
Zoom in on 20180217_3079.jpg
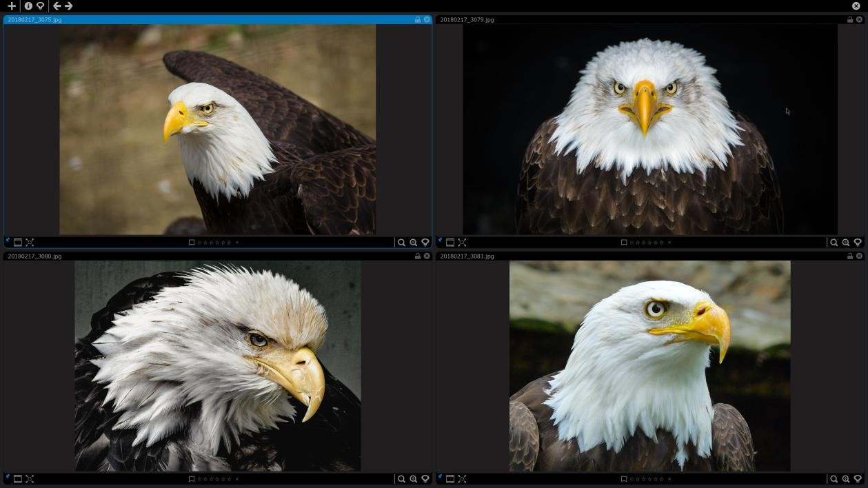pos(846,243)
